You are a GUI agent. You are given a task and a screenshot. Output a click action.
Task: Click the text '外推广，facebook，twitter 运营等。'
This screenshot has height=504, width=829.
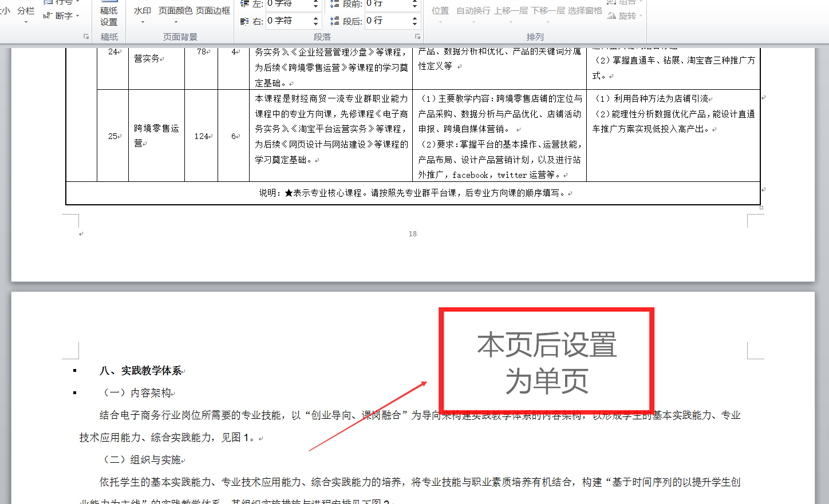[x=490, y=175]
